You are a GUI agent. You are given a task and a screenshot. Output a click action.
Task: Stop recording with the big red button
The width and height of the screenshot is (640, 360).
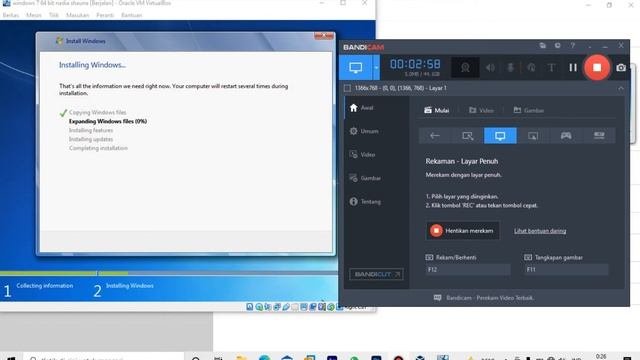pyautogui.click(x=597, y=67)
